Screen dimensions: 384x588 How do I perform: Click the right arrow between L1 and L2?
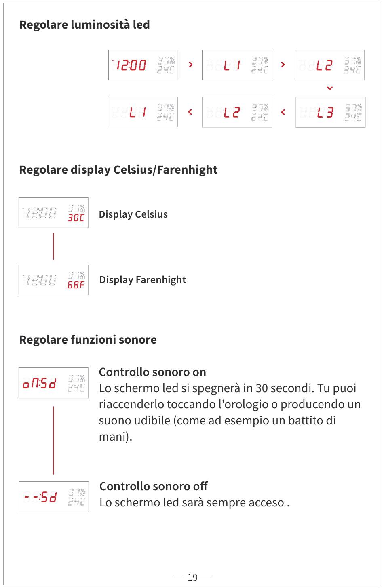(283, 65)
